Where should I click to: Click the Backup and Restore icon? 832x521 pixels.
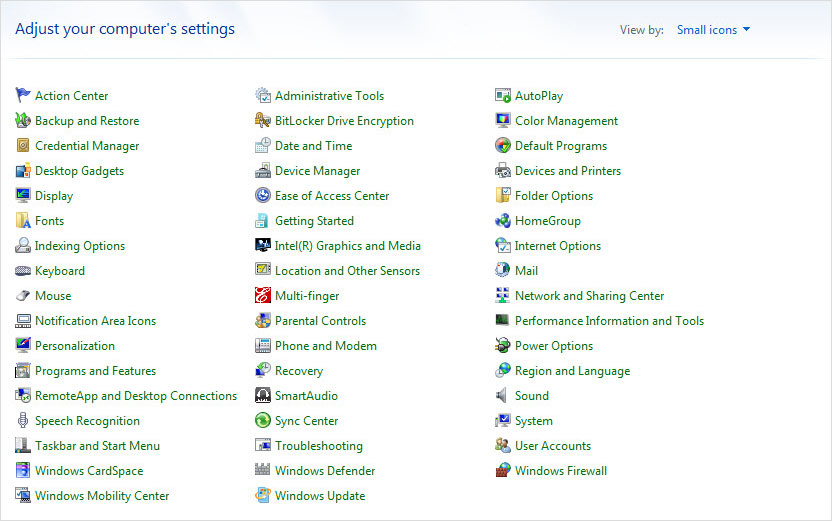pos(23,120)
